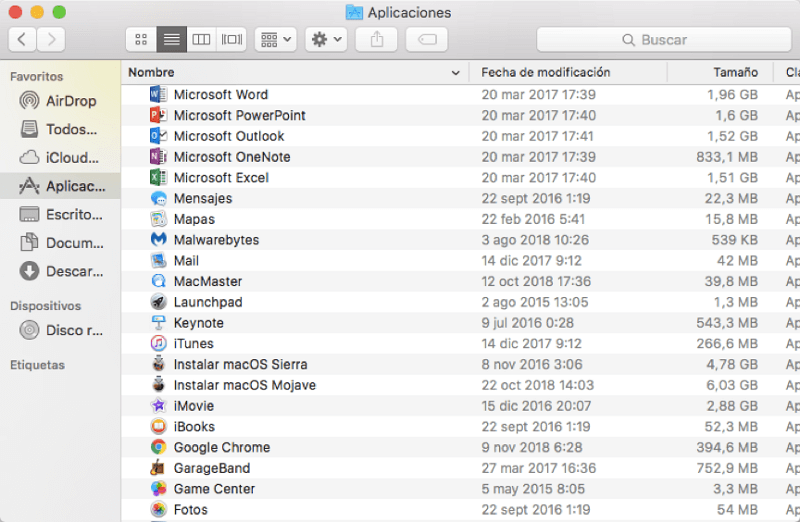Click the Instalar macOS Sierra icon
Image resolution: width=800 pixels, height=522 pixels.
click(158, 364)
